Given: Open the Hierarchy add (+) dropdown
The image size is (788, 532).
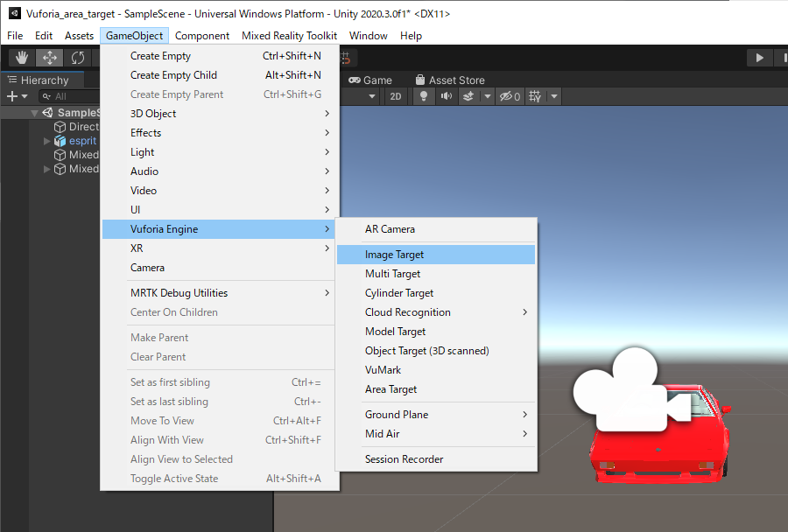Looking at the screenshot, I should coord(17,96).
